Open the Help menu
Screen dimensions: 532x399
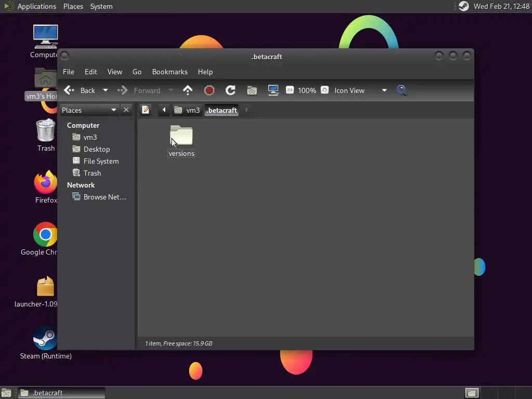205,72
